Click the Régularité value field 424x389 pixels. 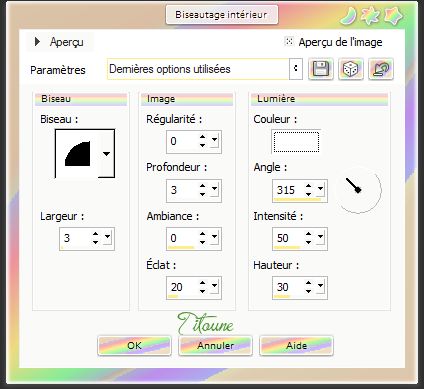coord(183,141)
